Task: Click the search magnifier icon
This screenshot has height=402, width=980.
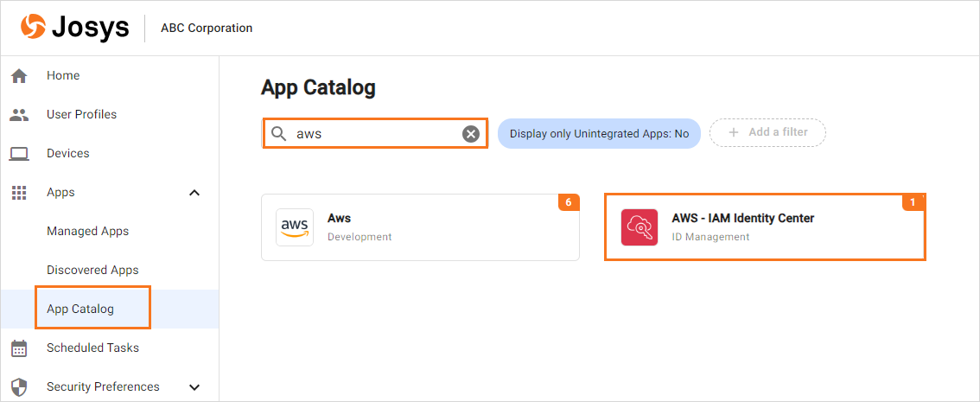Action: tap(279, 133)
